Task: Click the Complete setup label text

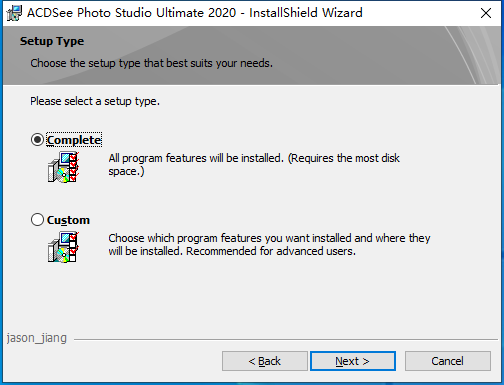Action: tap(74, 140)
